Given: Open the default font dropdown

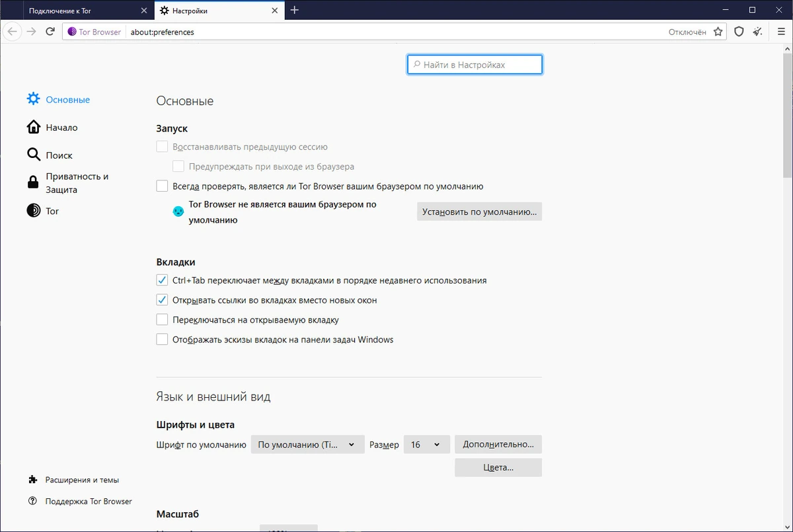Looking at the screenshot, I should coord(308,445).
